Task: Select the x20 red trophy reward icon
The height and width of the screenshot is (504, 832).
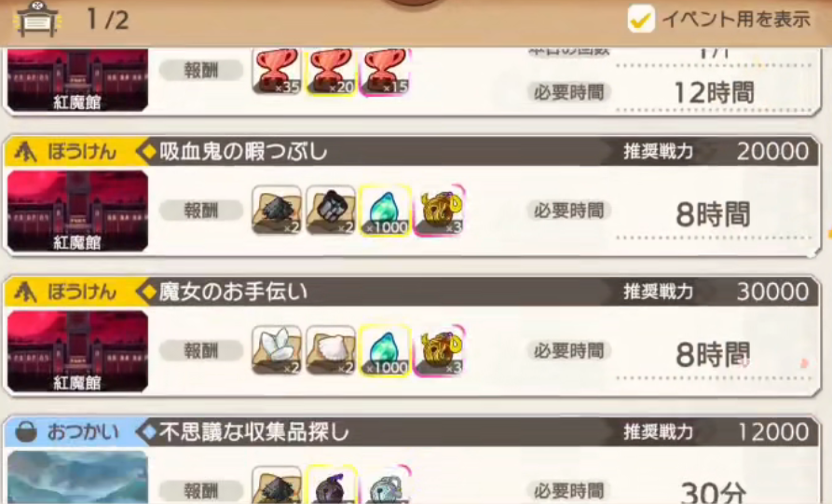Action: 331,72
